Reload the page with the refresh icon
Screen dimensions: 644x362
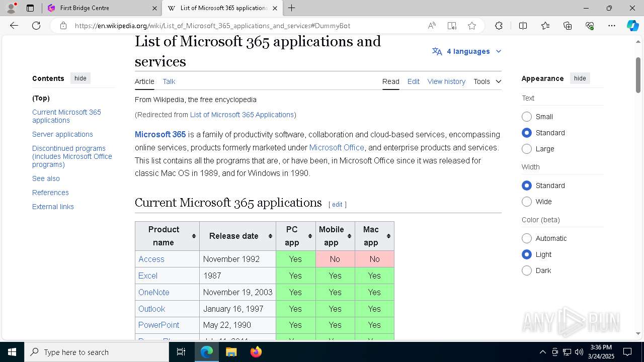coord(36,26)
